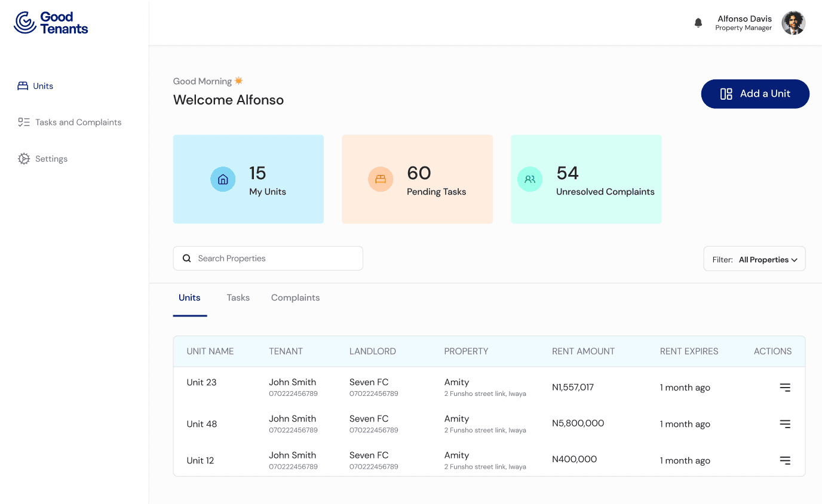Screen dimensions: 822x504
Task: Click the Add a Unit button
Action: click(755, 94)
